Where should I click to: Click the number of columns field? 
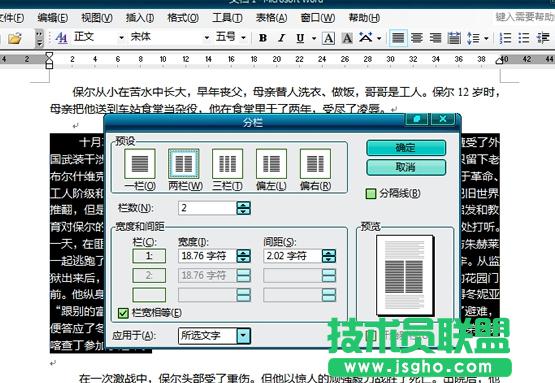point(207,208)
